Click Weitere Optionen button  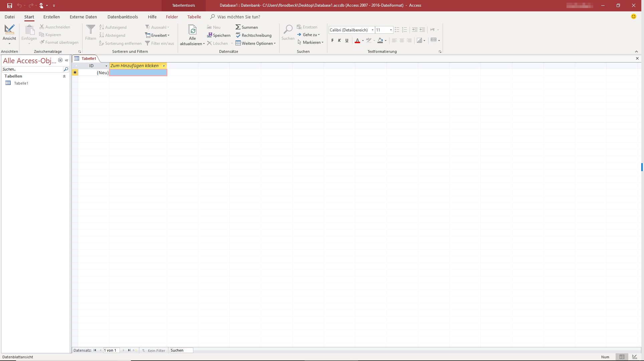(x=256, y=43)
